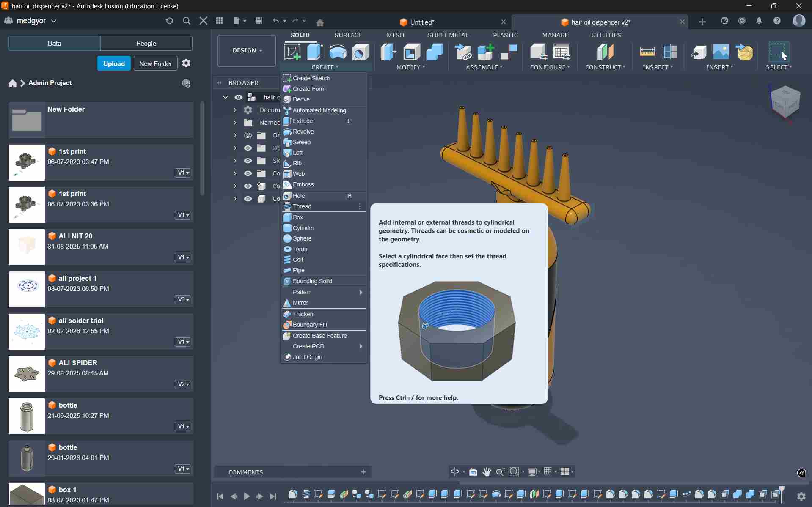Viewport: 812px width, 507px height.
Task: Switch to People tab in data panel
Action: [x=146, y=43]
